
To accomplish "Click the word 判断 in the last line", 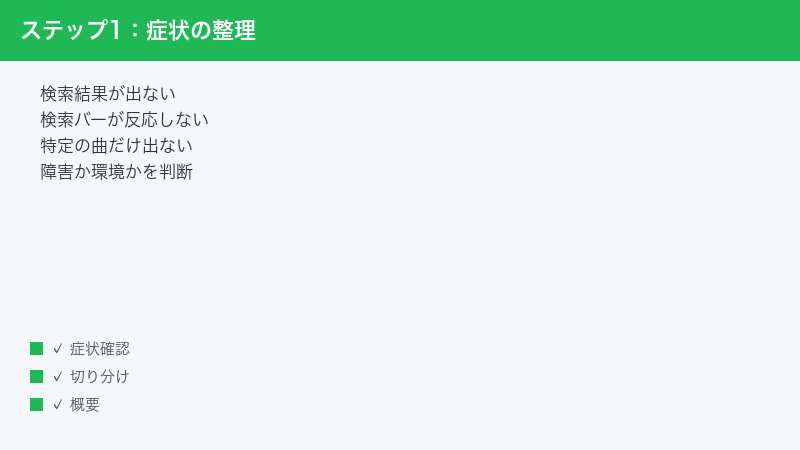I will (x=176, y=172).
